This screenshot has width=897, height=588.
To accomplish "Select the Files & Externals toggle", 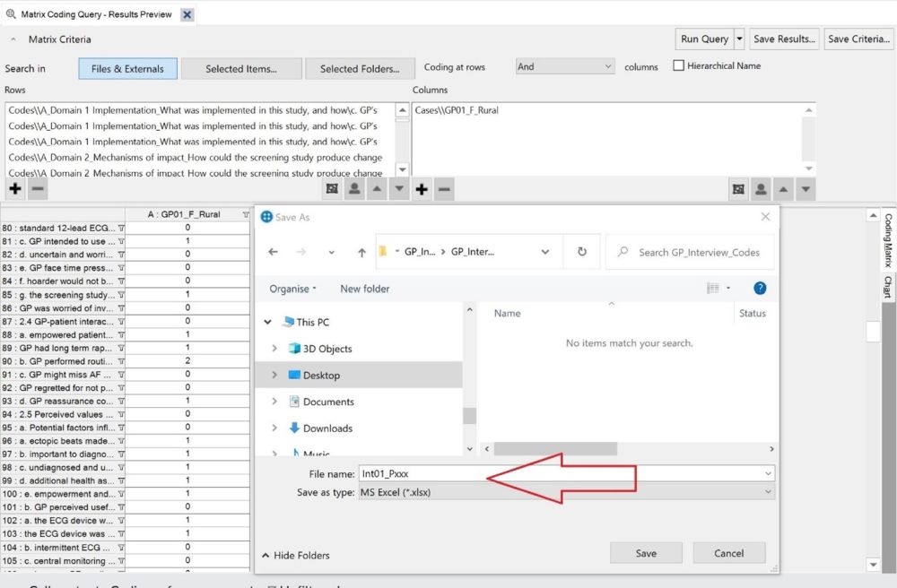I will (127, 69).
